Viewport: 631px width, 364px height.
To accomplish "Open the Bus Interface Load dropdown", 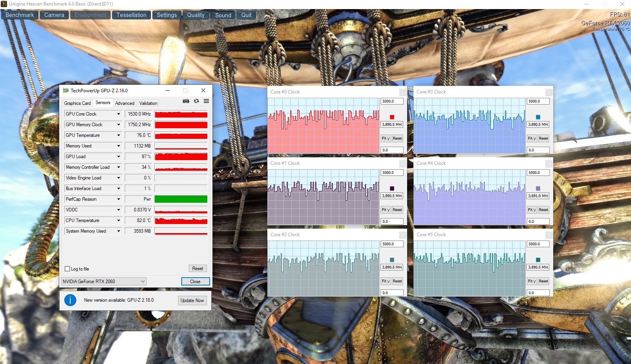I will [118, 189].
